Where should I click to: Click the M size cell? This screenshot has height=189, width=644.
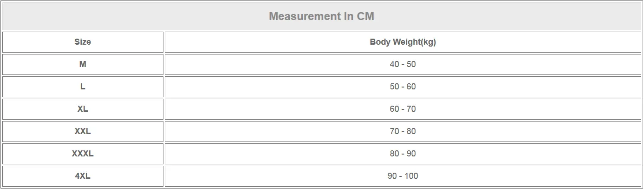[x=83, y=64]
